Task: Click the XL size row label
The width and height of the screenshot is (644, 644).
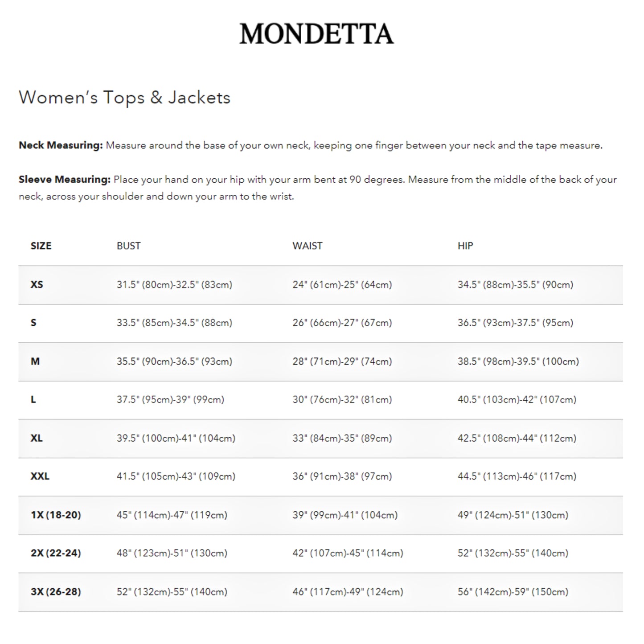Action: pos(37,439)
